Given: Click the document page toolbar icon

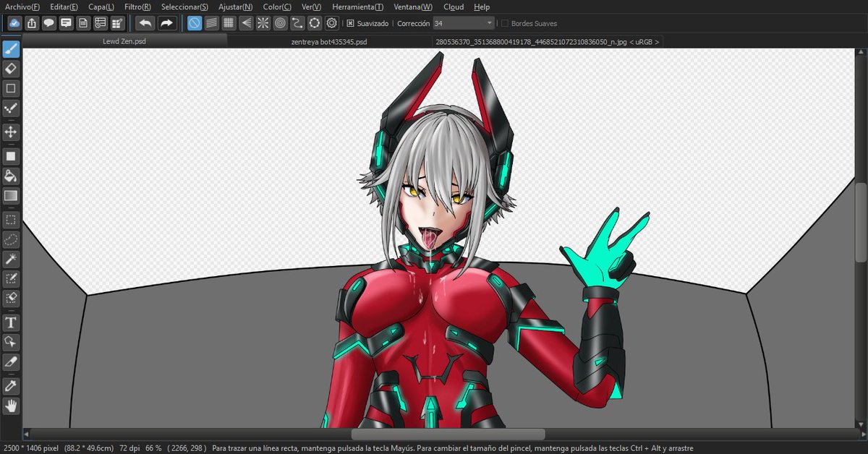Looking at the screenshot, I should click(84, 23).
